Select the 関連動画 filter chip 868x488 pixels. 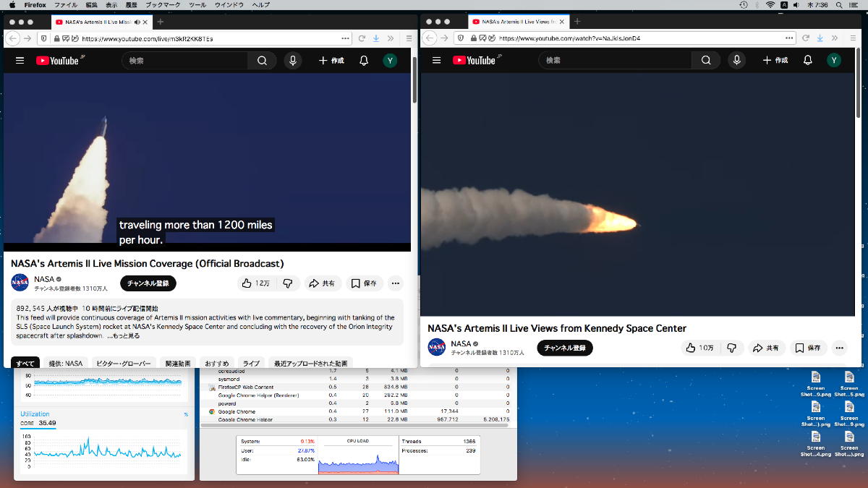177,364
